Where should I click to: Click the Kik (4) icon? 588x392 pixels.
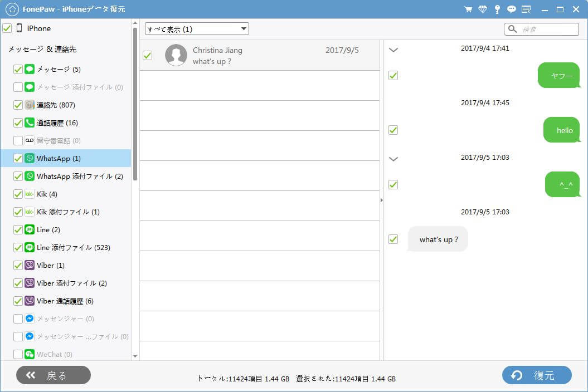(x=30, y=194)
